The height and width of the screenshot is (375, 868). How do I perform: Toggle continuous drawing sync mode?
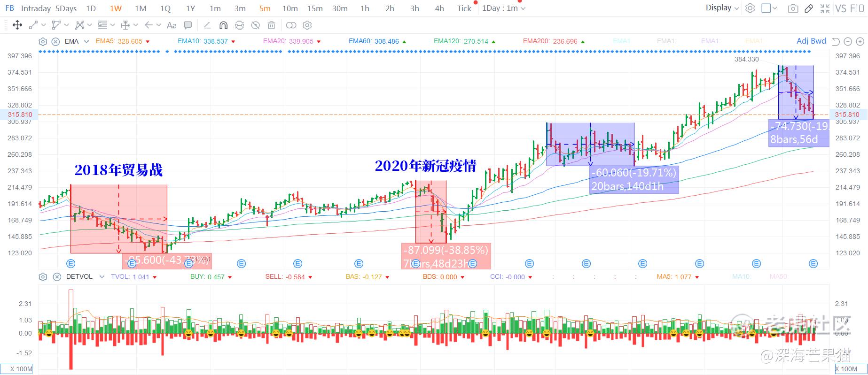[x=239, y=25]
